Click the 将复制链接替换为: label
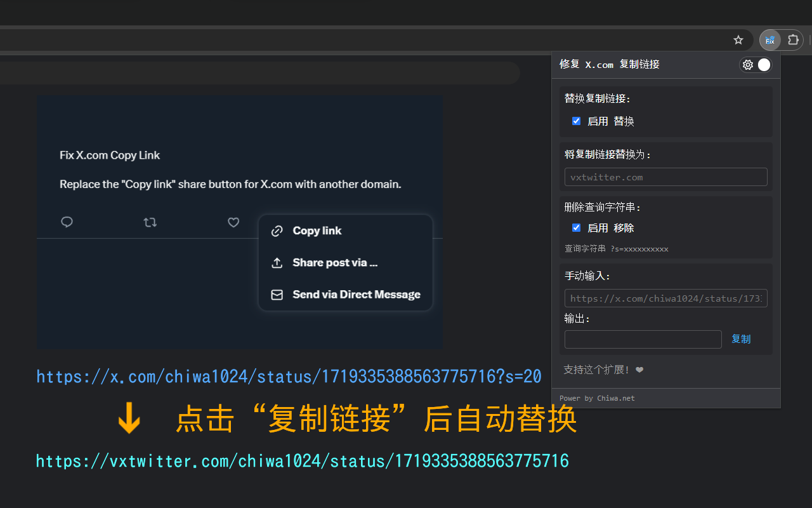Screen dimensions: 812x508 pos(608,154)
